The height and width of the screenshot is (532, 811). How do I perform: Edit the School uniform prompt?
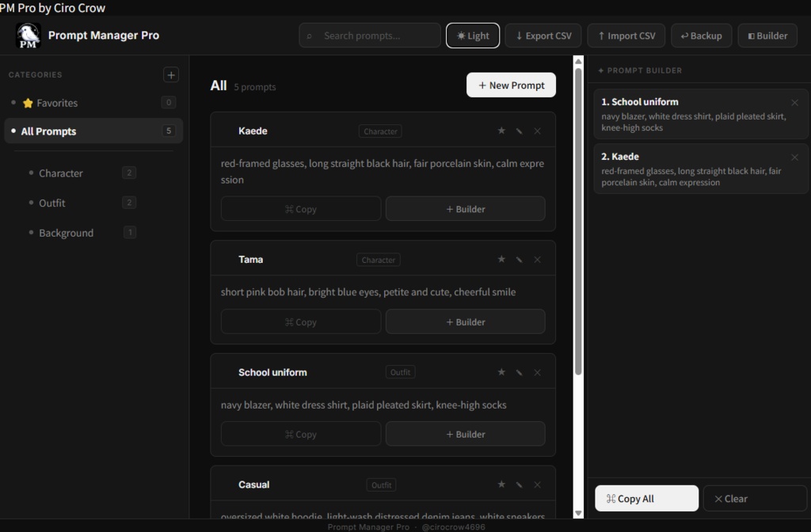[x=519, y=372]
